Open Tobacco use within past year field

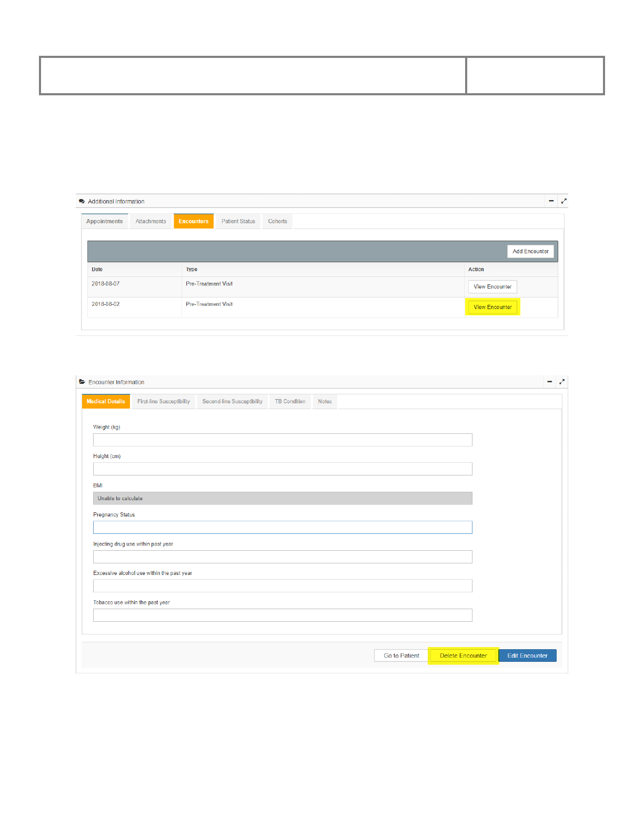[283, 615]
